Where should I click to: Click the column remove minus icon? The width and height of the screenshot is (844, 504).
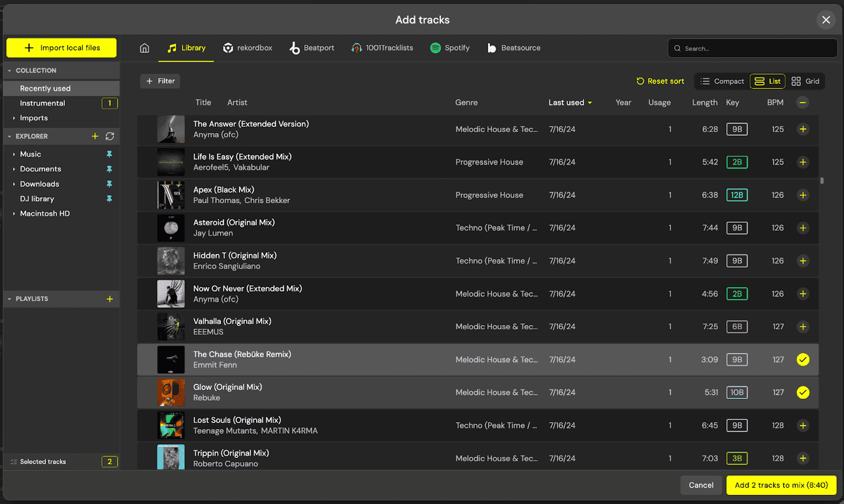point(803,103)
